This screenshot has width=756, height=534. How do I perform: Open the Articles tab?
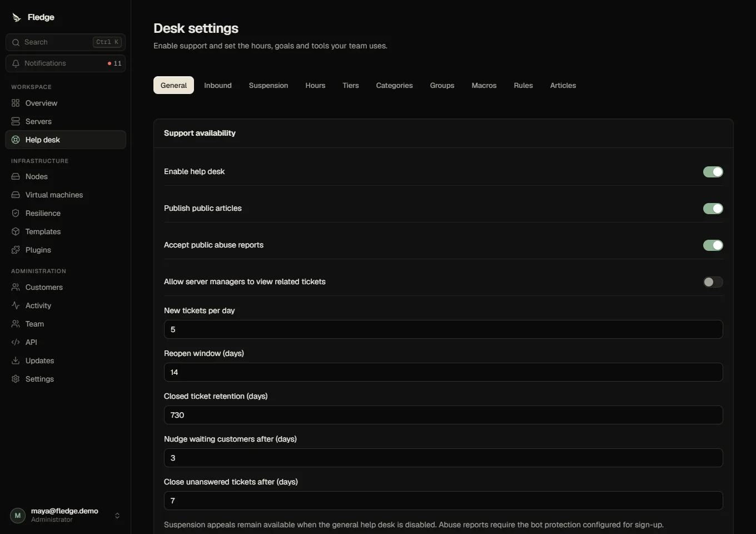563,85
